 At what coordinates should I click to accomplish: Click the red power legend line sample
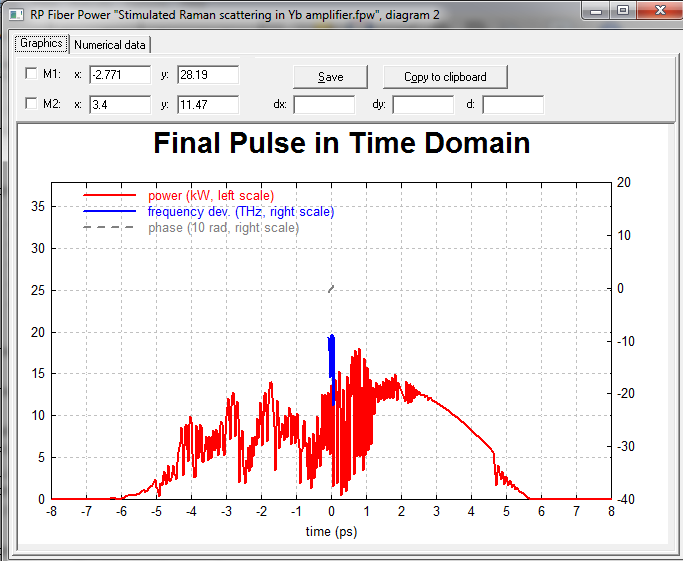point(110,196)
